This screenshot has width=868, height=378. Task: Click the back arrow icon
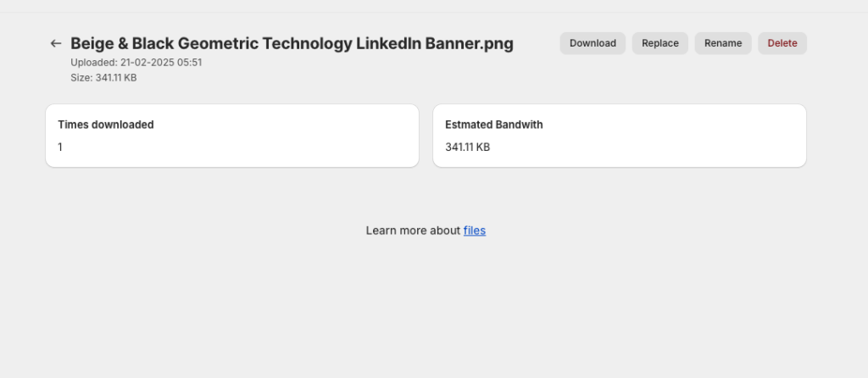click(x=56, y=43)
